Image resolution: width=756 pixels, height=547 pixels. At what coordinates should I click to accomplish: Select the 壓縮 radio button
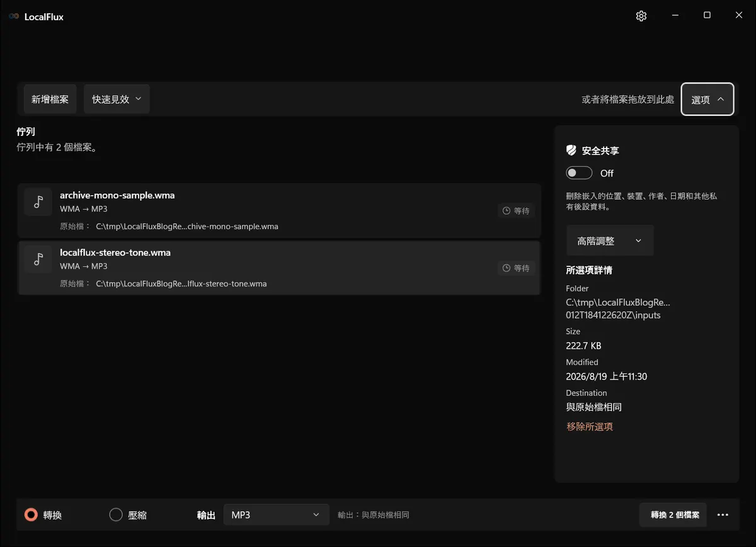pyautogui.click(x=116, y=515)
